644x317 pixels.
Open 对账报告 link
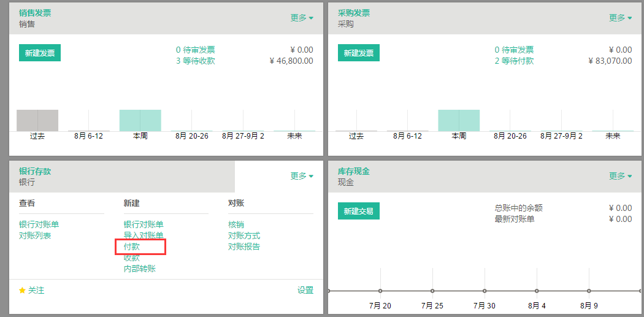244,246
